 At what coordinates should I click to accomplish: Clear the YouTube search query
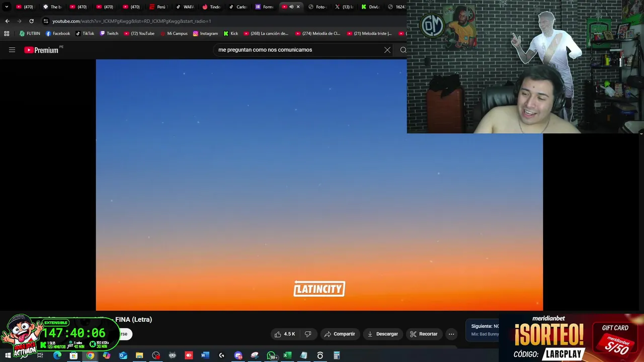(x=387, y=50)
